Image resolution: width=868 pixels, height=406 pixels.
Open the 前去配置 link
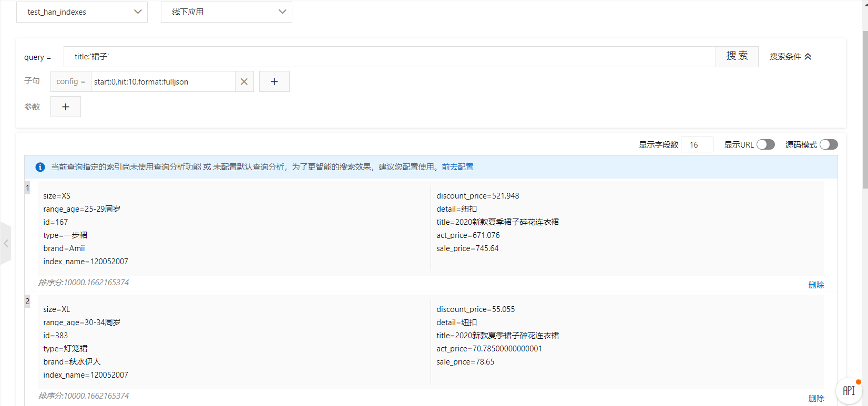457,167
